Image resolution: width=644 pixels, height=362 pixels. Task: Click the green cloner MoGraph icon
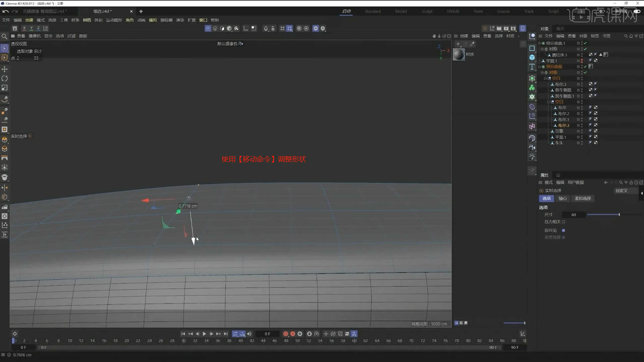532,88
